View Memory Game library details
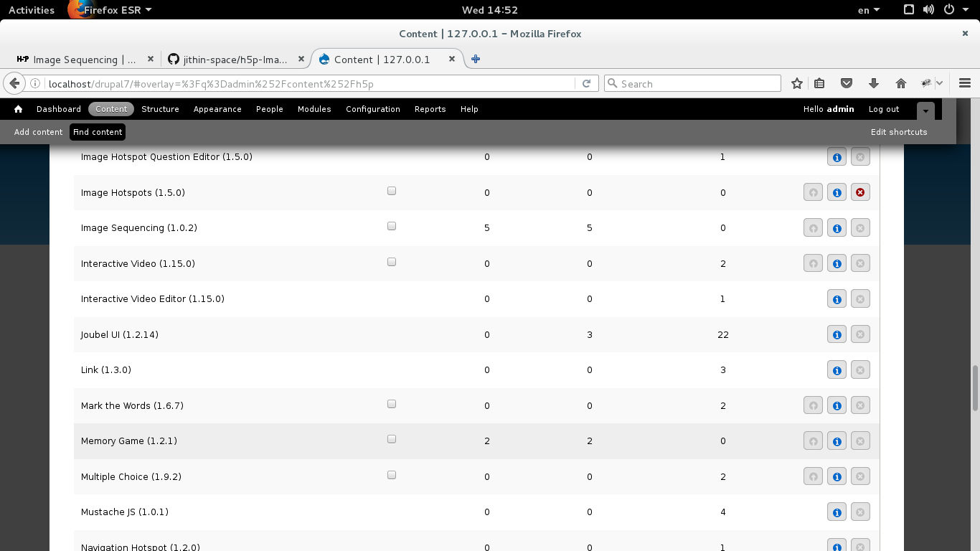Viewport: 980px width, 551px height. 837,441
